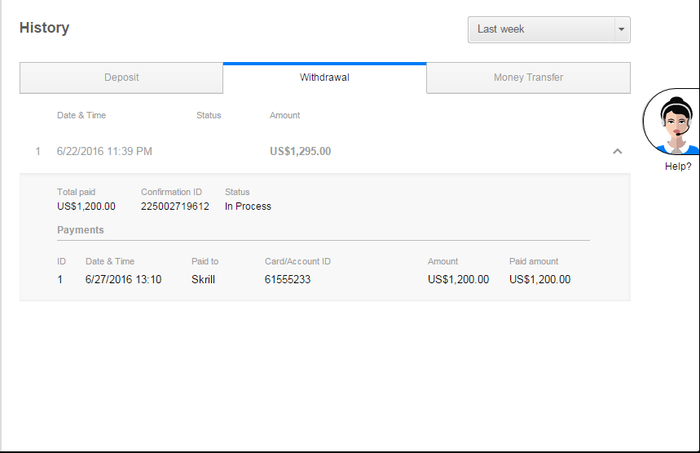The width and height of the screenshot is (700, 453).
Task: Click the Total paid label
Action: click(76, 192)
